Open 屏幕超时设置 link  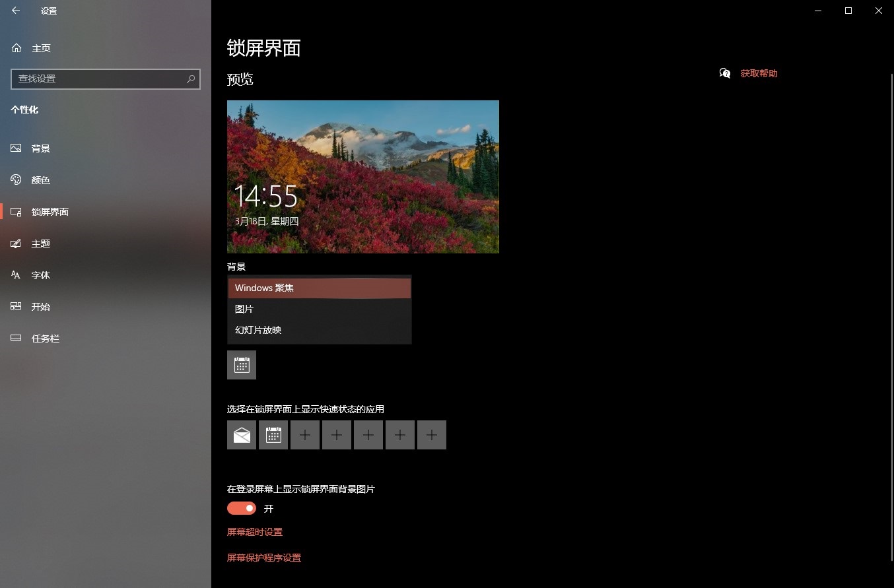[x=255, y=532]
